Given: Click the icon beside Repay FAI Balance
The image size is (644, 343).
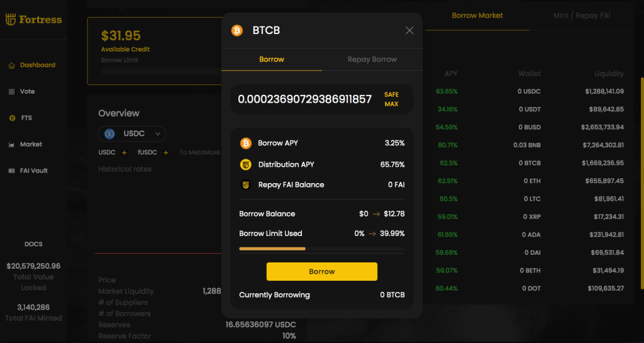Looking at the screenshot, I should pos(246,185).
